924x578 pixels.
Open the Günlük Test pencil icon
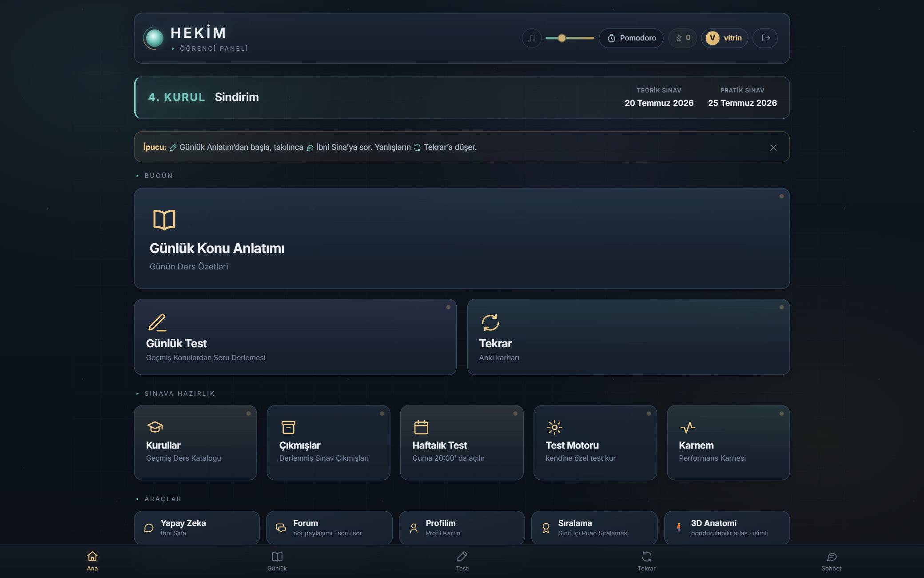point(157,323)
